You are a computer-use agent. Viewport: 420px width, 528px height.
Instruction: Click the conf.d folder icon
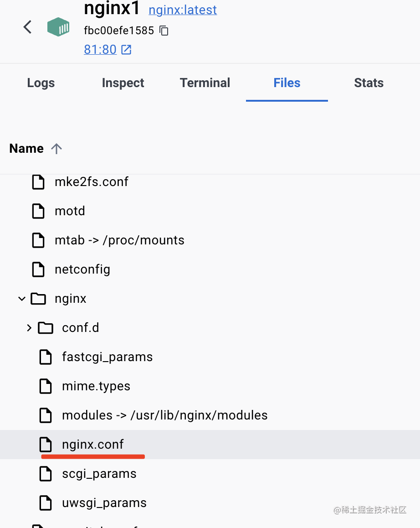(46, 328)
